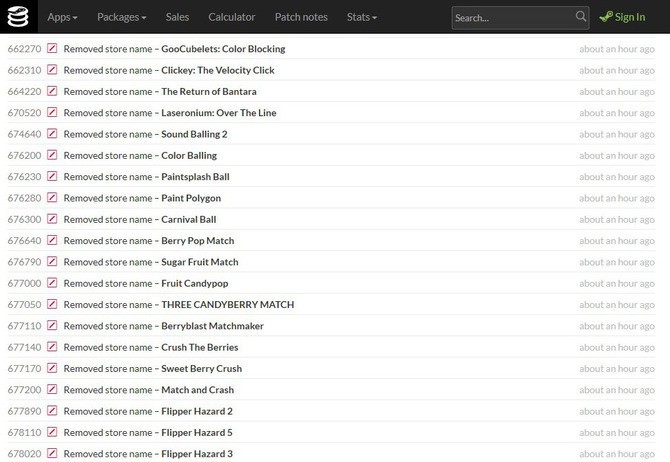Open app ID 678020 link
Screen dimensions: 670x462
[24, 453]
